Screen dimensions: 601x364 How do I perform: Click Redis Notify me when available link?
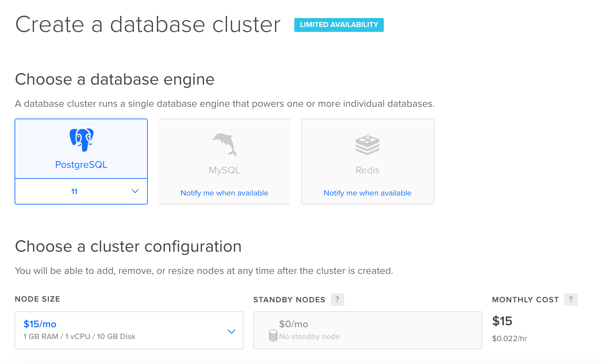point(367,193)
